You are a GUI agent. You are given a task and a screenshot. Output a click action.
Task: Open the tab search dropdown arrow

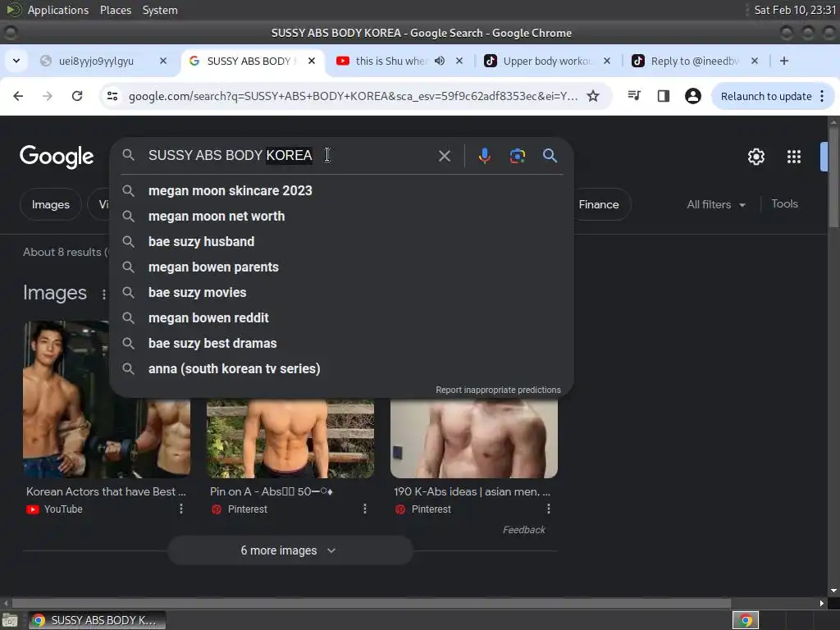[x=16, y=61]
